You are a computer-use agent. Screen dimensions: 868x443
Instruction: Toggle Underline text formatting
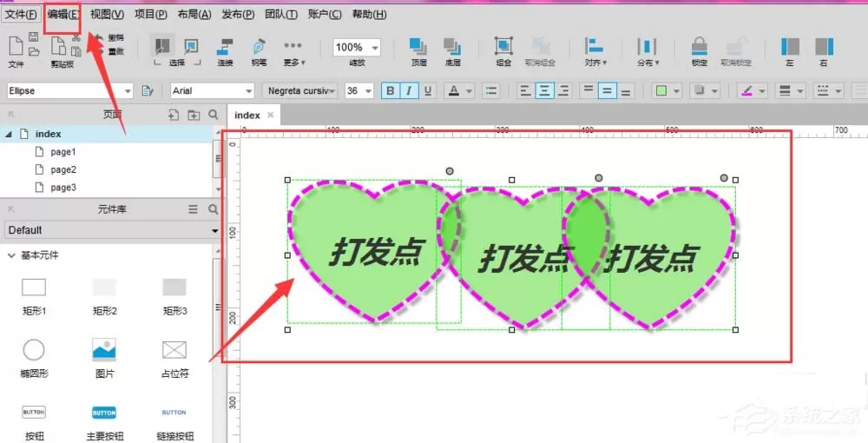[427, 91]
